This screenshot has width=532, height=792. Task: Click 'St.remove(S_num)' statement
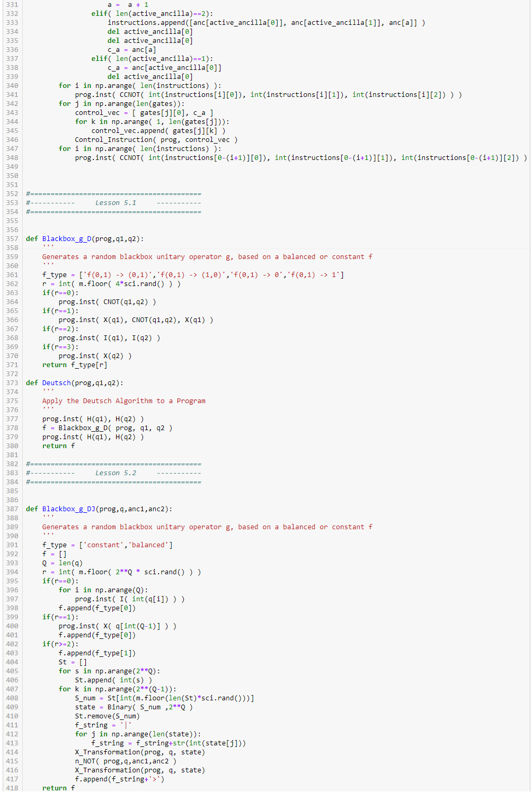pos(108,716)
